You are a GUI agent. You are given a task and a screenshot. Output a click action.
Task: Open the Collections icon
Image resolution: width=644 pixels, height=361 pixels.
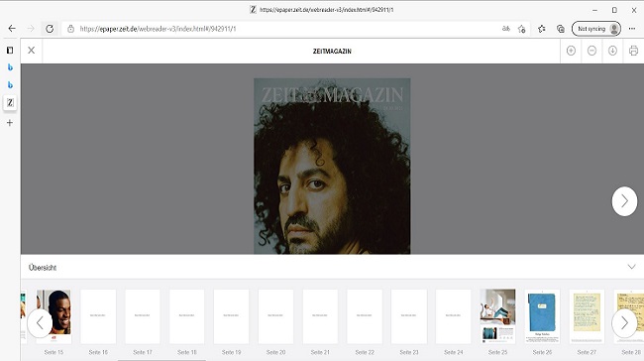point(561,29)
